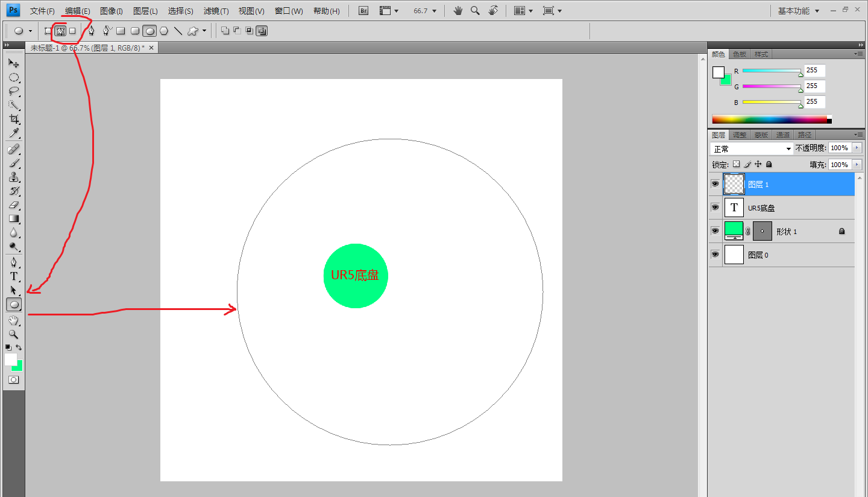
Task: Switch to 色板 tab
Action: pyautogui.click(x=740, y=54)
